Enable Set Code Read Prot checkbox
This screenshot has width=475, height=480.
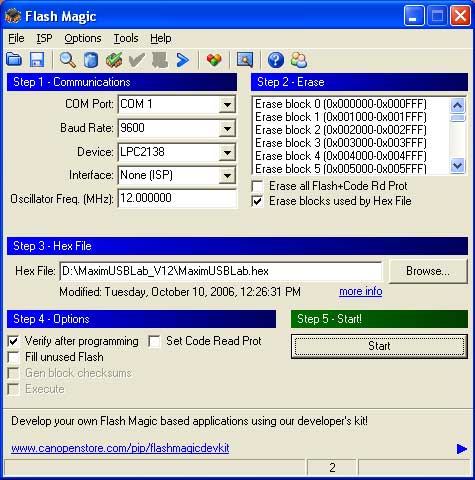(155, 341)
